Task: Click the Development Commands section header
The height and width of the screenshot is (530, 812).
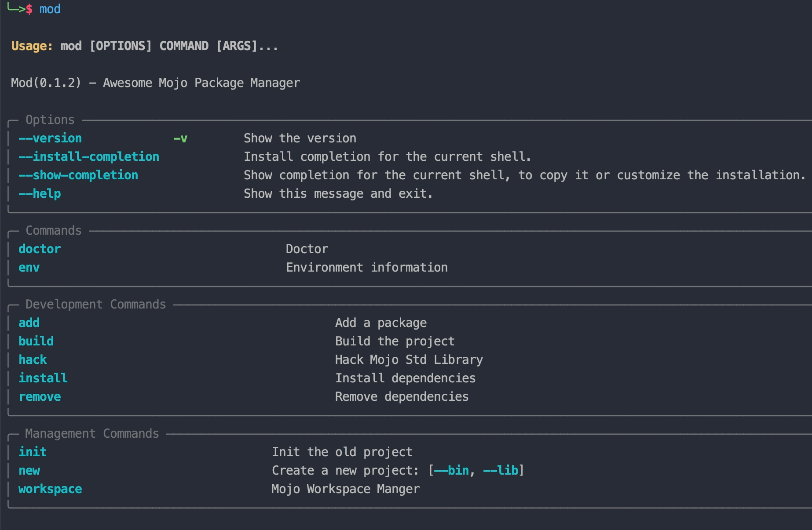Action: click(x=95, y=305)
